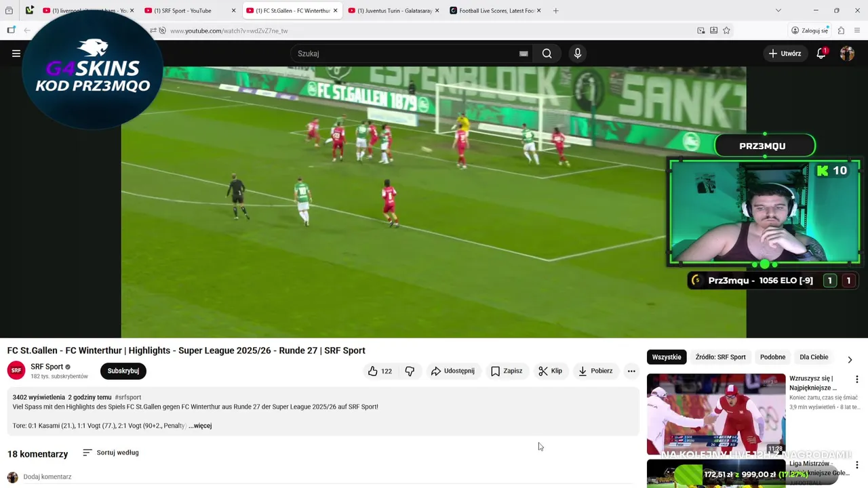Bookmark the page with the star icon

(x=726, y=30)
